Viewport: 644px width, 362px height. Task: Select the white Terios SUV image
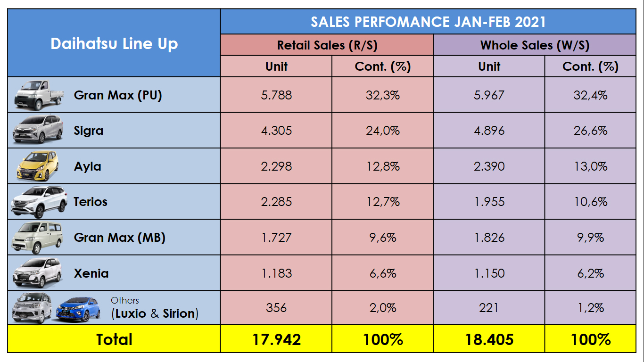coord(39,201)
